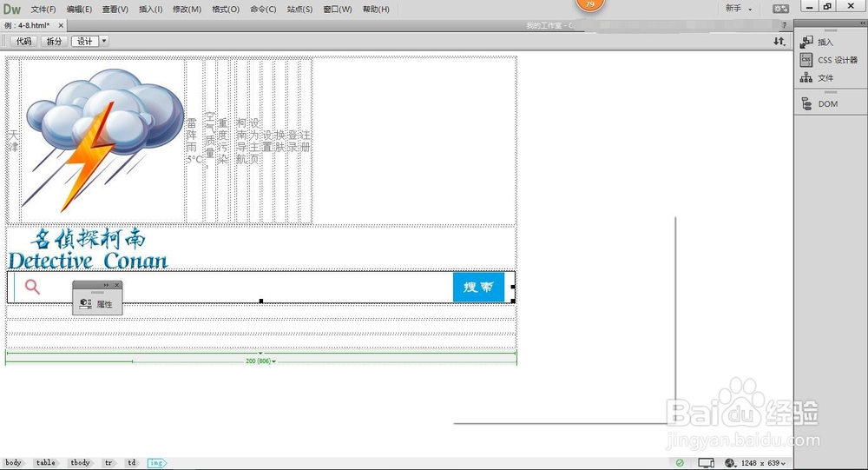
Task: Click the 属性 label in floating panel
Action: pos(105,304)
